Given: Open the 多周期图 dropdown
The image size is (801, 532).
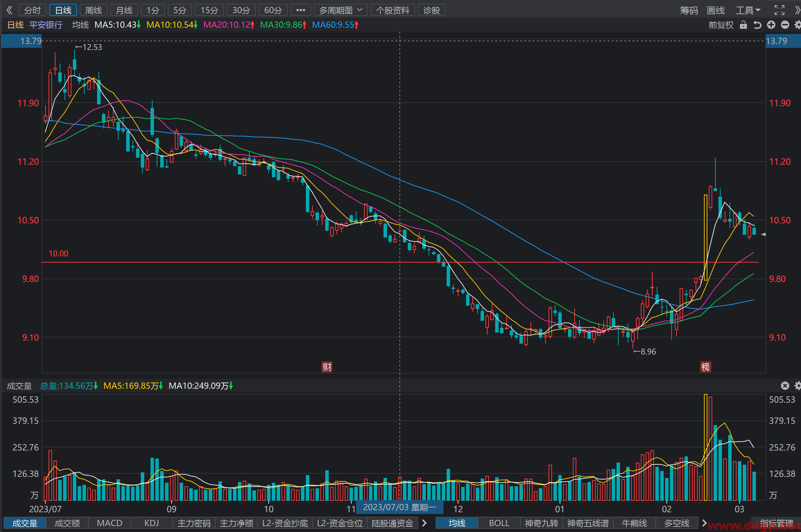Looking at the screenshot, I should coord(341,10).
